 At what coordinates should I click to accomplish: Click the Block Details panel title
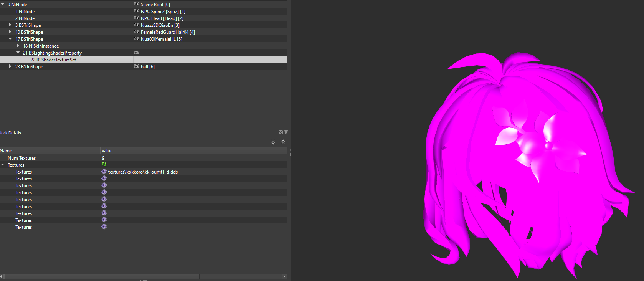(x=10, y=133)
